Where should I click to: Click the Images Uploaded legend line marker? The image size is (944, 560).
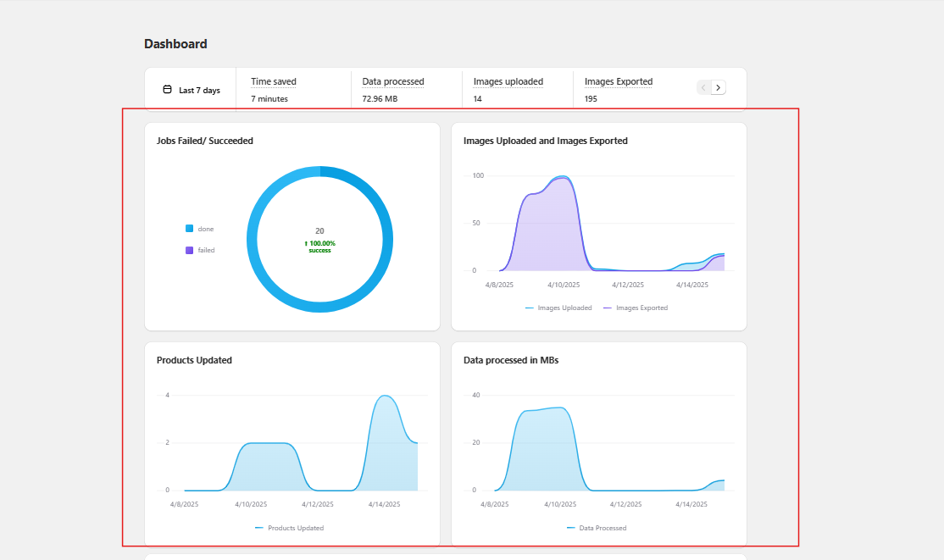[x=530, y=308]
